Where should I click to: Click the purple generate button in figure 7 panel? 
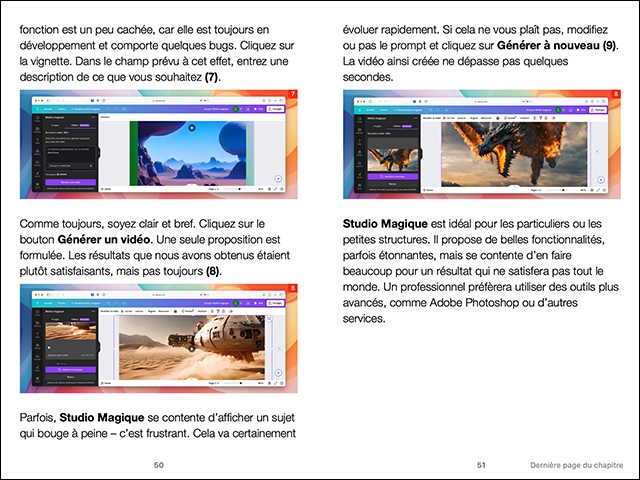pos(71,182)
